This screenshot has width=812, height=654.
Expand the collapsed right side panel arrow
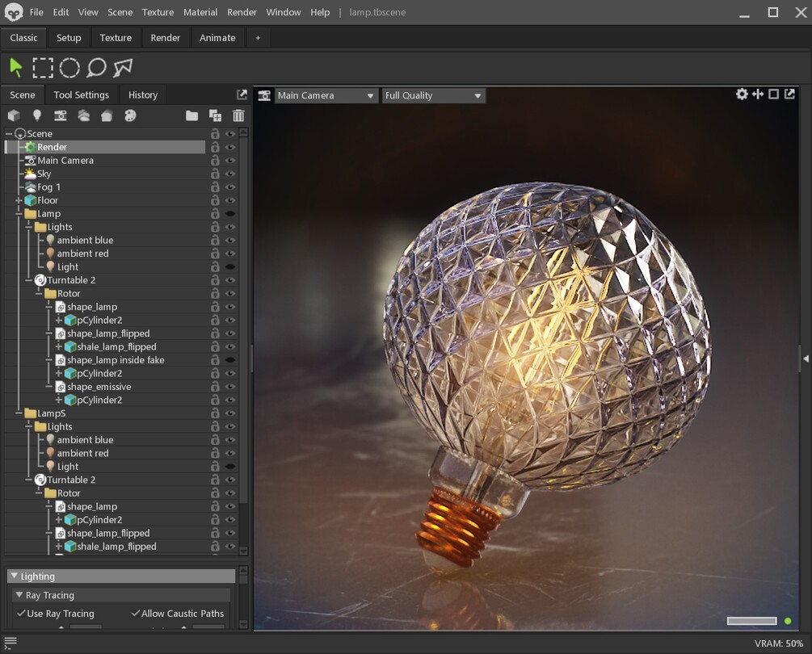[806, 358]
